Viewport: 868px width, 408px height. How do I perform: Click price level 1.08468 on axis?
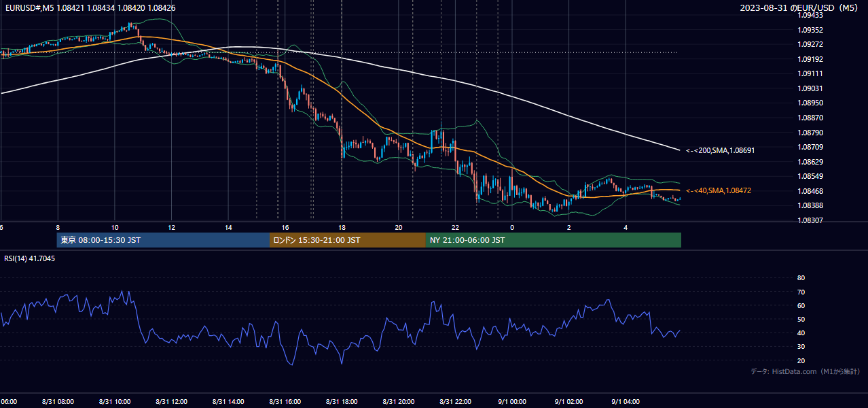coord(810,191)
